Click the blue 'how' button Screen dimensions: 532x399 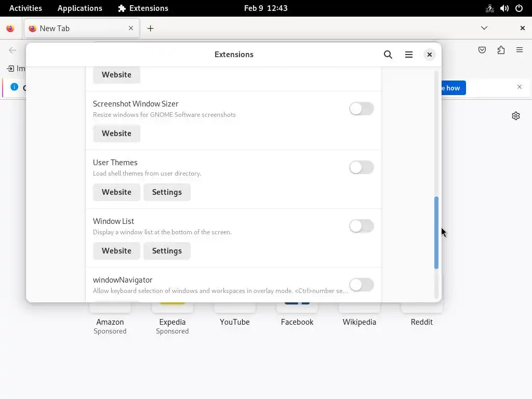point(453,88)
